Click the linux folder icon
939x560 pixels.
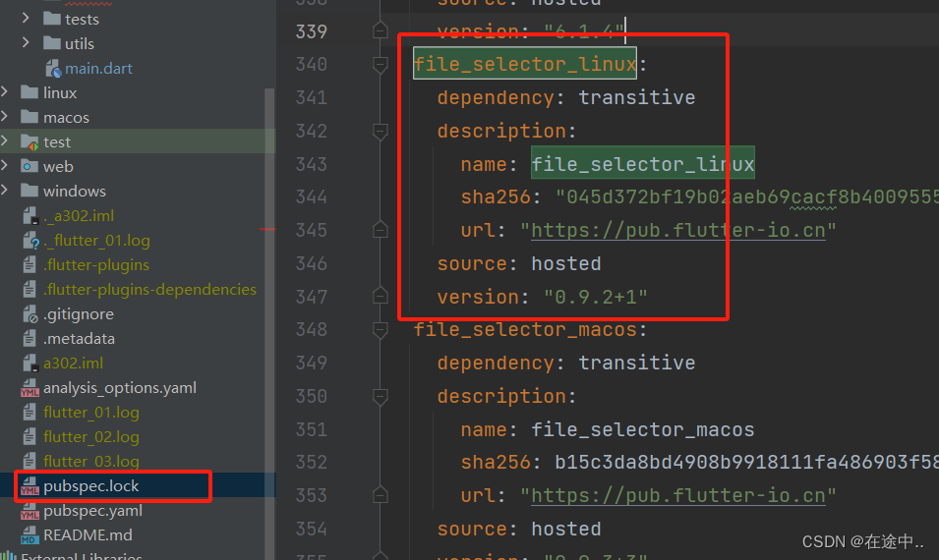29,92
